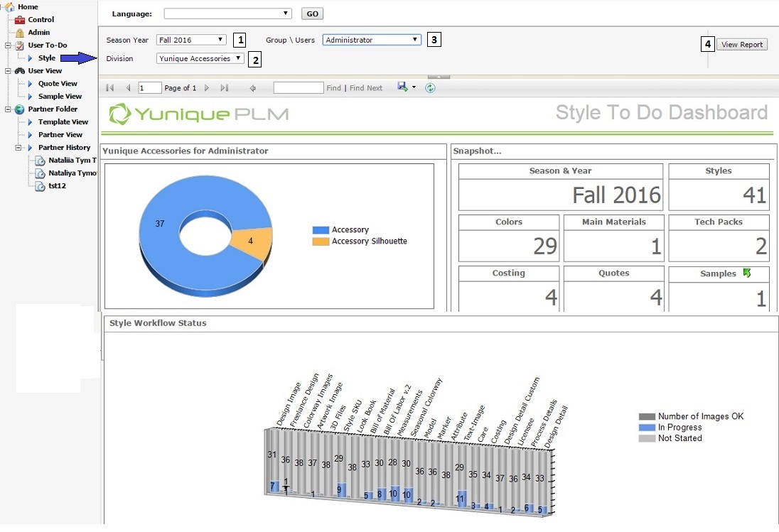Click the Nataliya Tymo history icon
Image resolution: width=779 pixels, height=532 pixels.
(x=41, y=173)
